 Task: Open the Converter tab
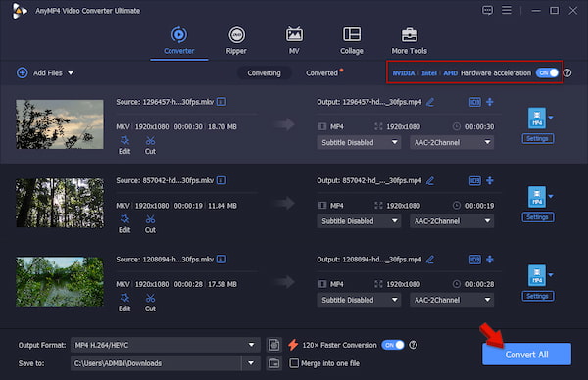click(179, 41)
